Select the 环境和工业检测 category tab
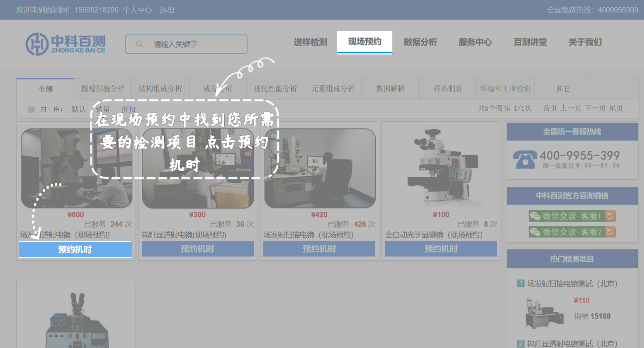 click(x=505, y=89)
